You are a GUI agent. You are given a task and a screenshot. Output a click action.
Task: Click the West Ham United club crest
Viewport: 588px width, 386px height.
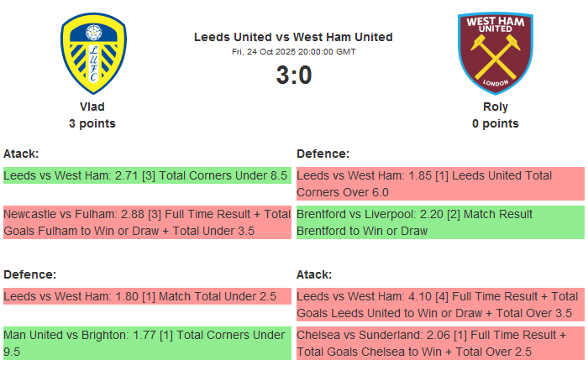495,53
